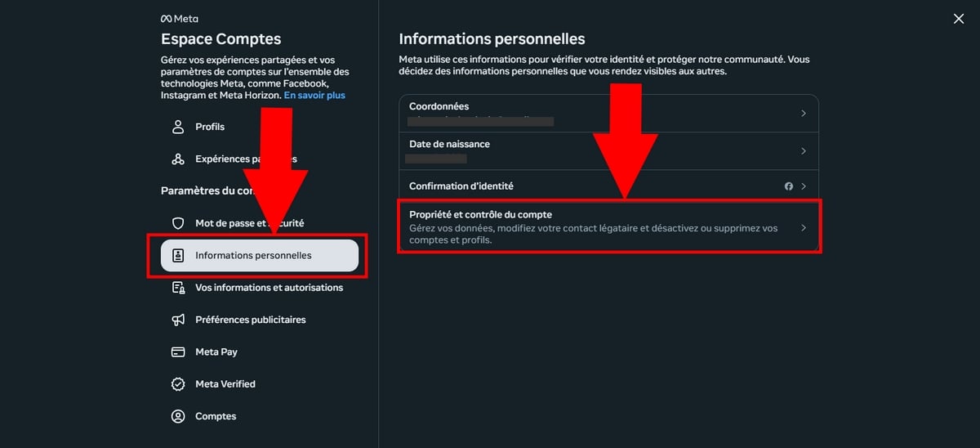Click the megaphone icon for Préférences publicitaires

click(178, 320)
